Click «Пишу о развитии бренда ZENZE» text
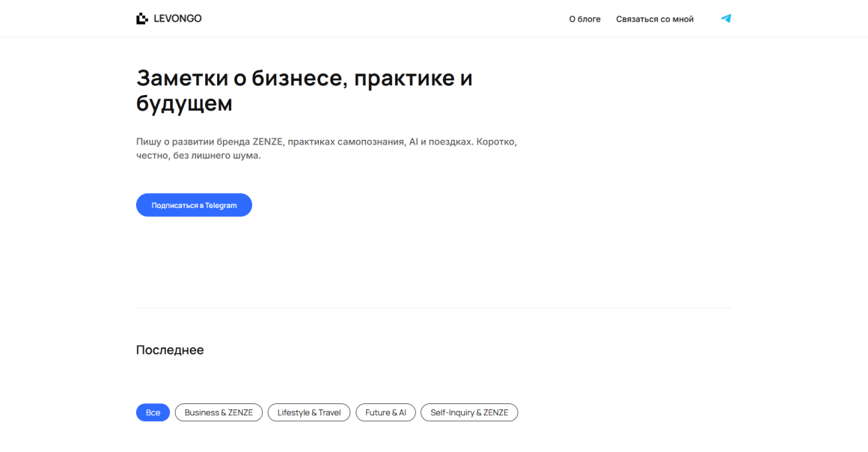868x452 pixels. coord(210,141)
